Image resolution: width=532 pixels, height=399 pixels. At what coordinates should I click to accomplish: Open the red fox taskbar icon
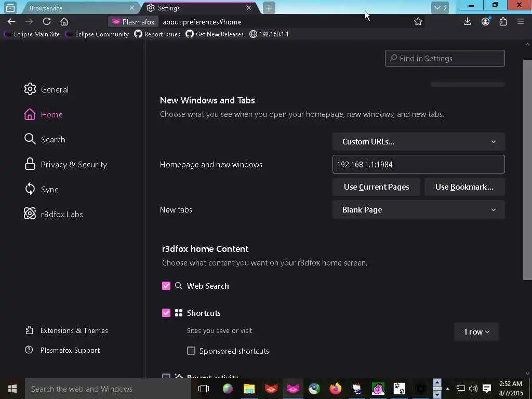pyautogui.click(x=271, y=389)
